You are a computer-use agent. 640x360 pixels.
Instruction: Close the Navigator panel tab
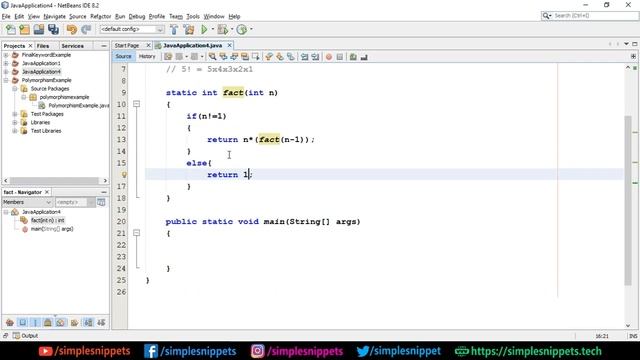click(47, 192)
